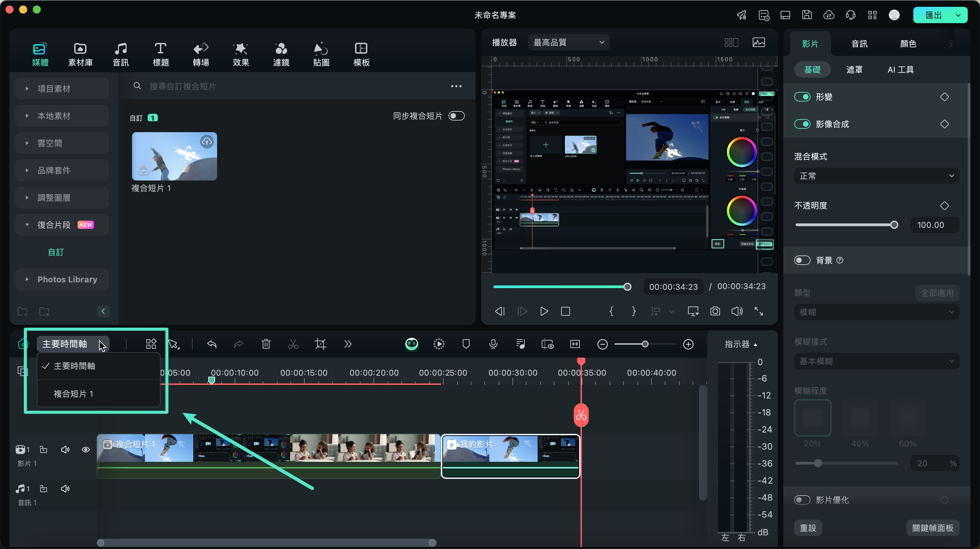980x549 pixels.
Task: Open the 音訊 audio library tab
Action: tap(120, 54)
